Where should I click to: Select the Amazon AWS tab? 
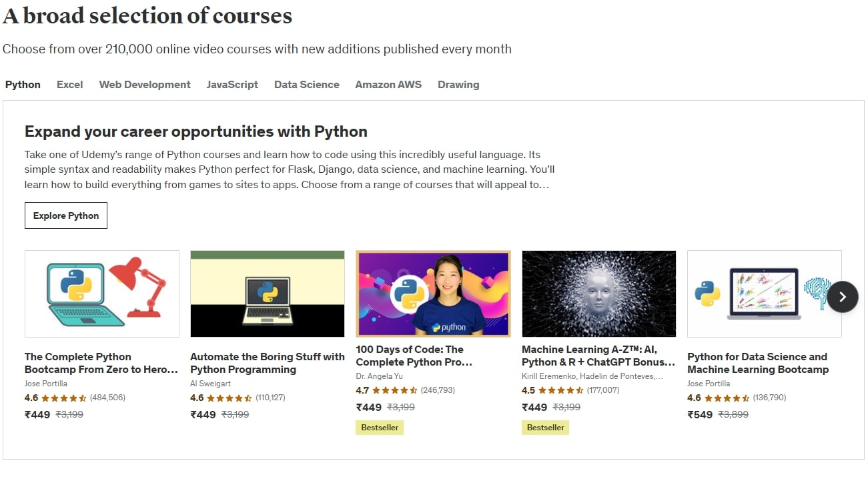coord(388,84)
